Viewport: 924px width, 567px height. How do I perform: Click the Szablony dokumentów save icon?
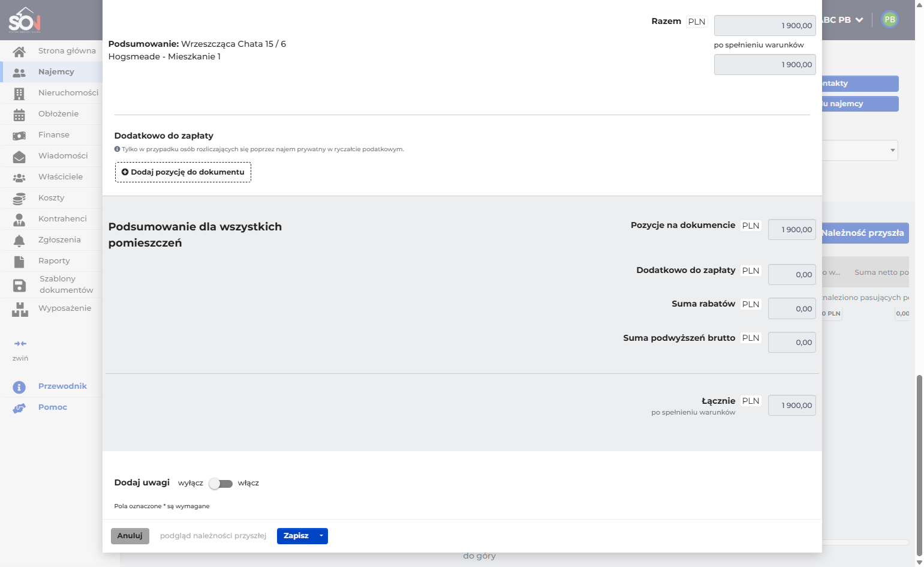point(19,286)
